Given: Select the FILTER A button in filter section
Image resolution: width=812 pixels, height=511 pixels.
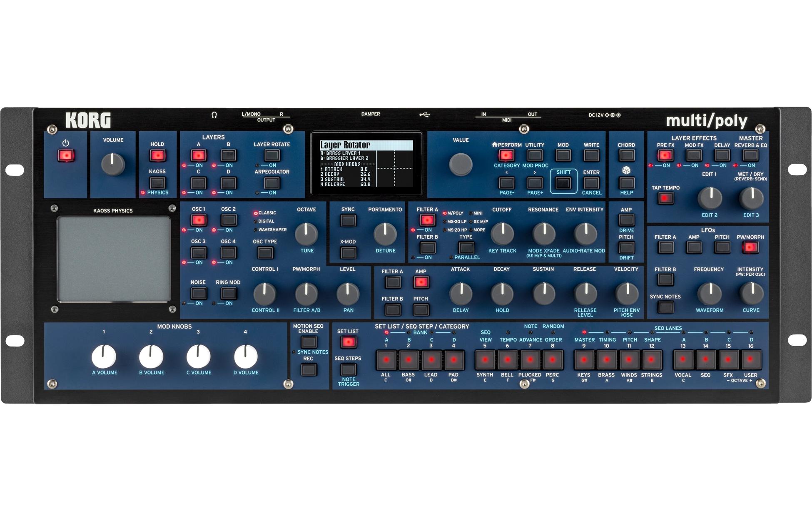Looking at the screenshot, I should (x=427, y=220).
